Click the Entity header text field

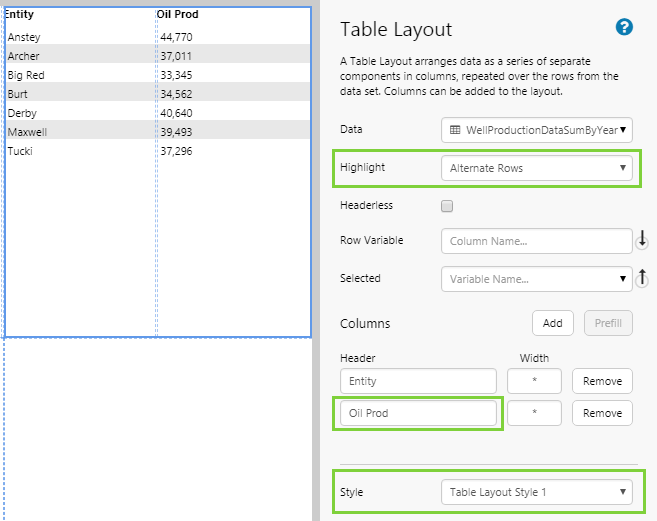click(418, 381)
